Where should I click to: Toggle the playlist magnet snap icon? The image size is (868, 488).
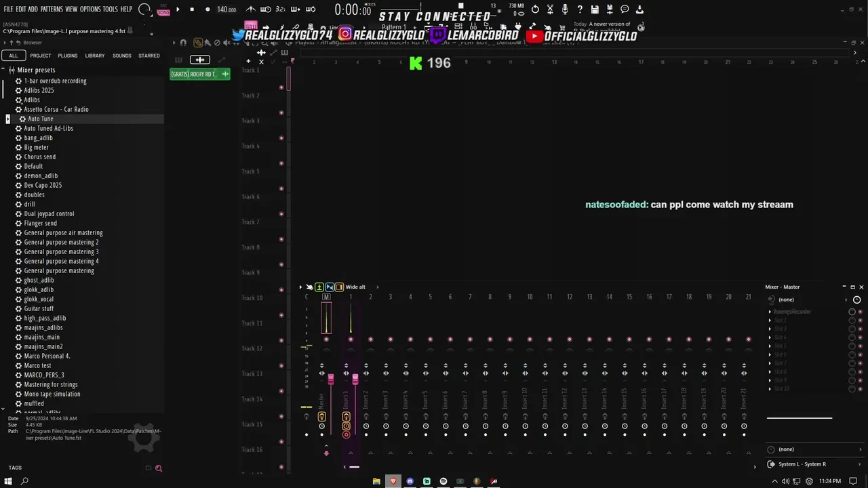tap(183, 43)
